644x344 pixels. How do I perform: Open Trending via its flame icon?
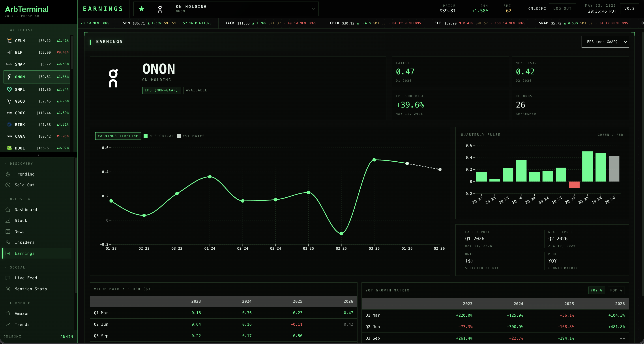8,174
